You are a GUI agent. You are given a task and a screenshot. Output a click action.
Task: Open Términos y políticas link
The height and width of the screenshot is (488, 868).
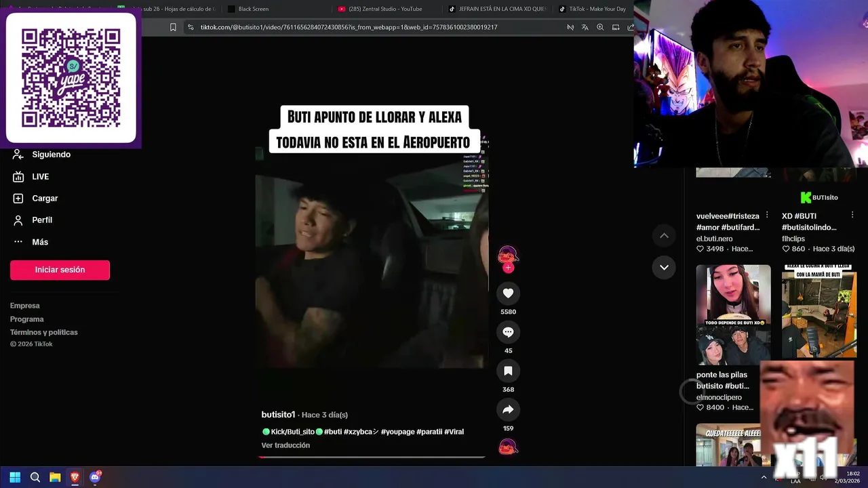tap(44, 332)
